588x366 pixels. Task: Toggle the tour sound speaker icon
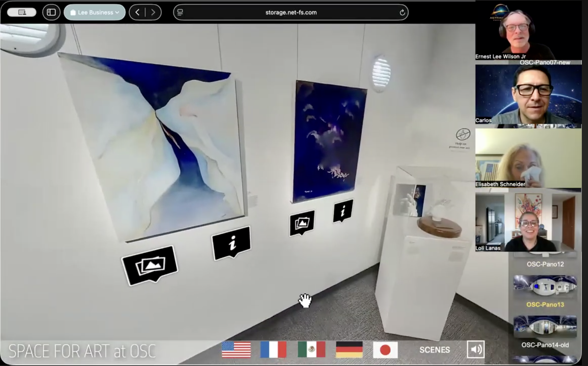[475, 349]
